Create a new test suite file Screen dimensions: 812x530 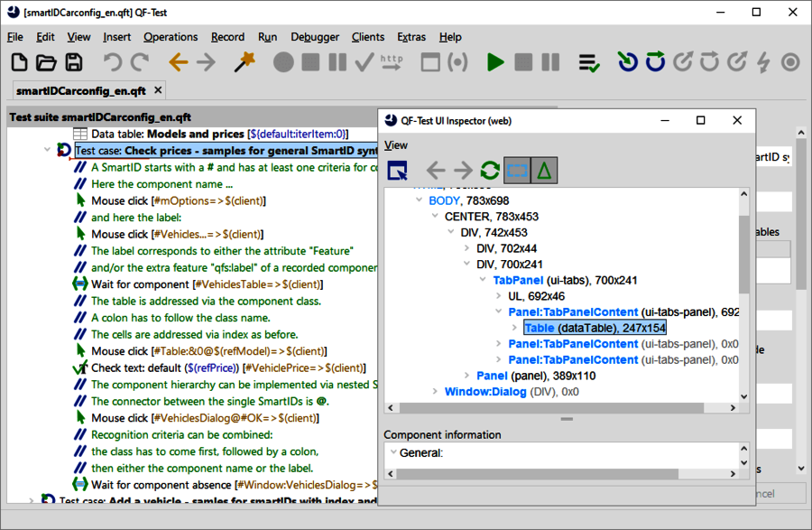pos(19,62)
